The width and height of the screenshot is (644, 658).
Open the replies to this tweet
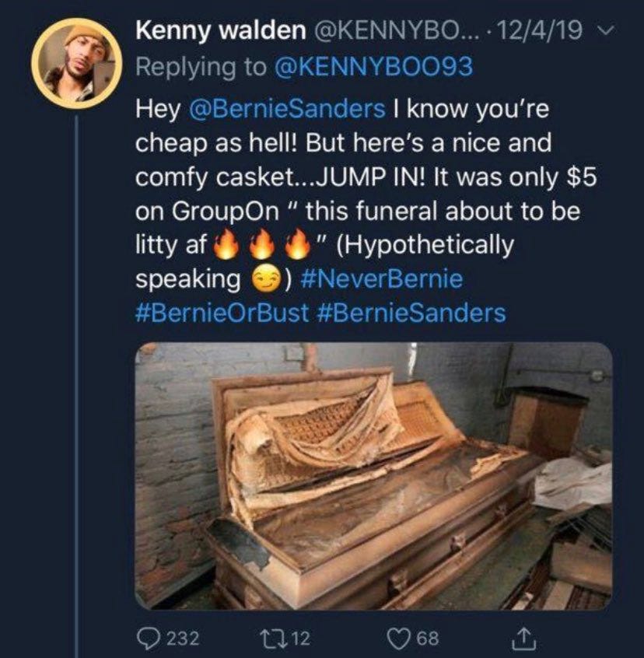(x=152, y=639)
